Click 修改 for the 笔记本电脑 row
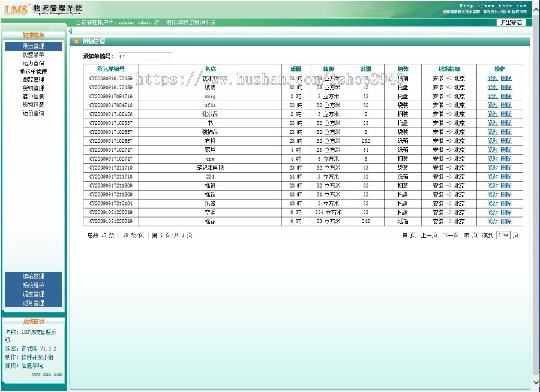Image resolution: width=540 pixels, height=392 pixels. tap(493, 168)
